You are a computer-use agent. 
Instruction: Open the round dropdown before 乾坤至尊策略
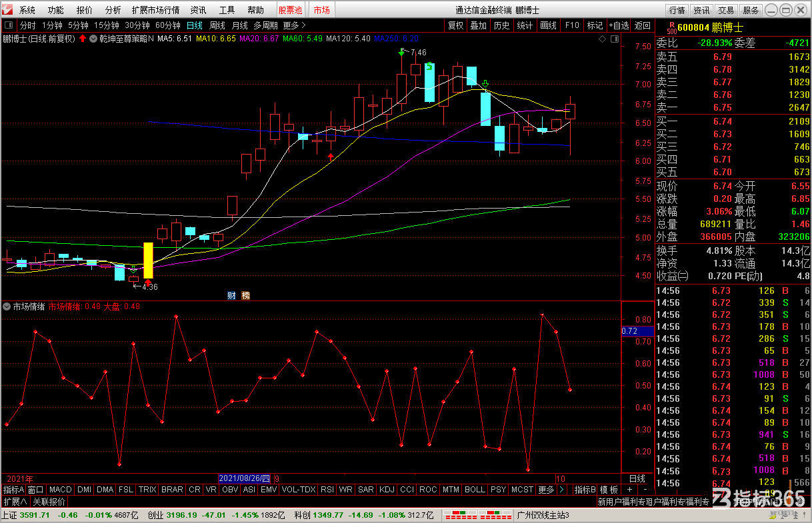click(x=93, y=39)
